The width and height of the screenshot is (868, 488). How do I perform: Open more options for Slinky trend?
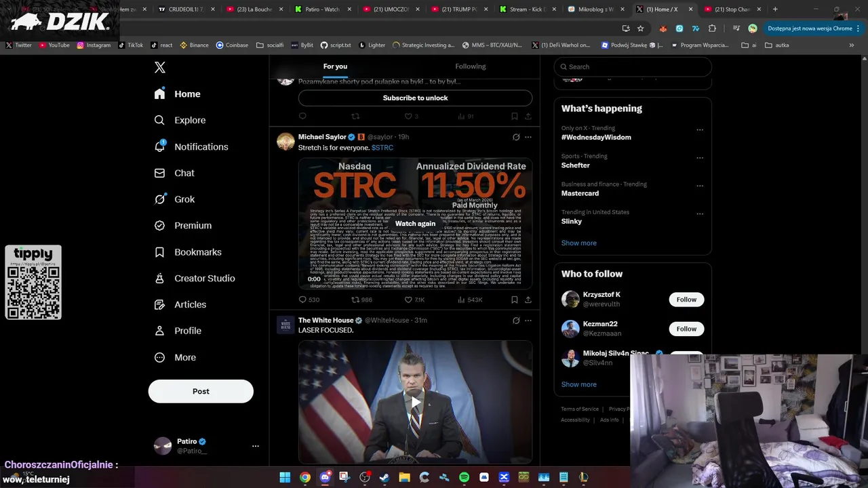[x=700, y=214]
